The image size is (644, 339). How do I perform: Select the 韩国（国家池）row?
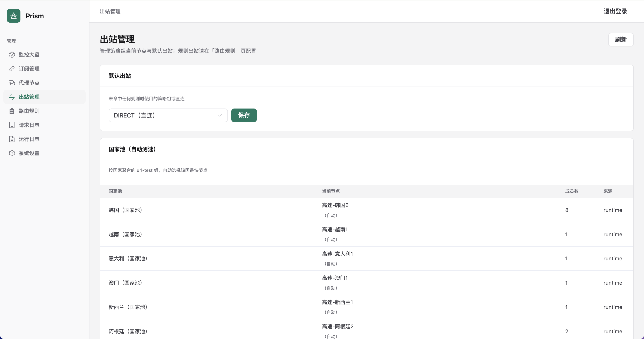coord(367,210)
